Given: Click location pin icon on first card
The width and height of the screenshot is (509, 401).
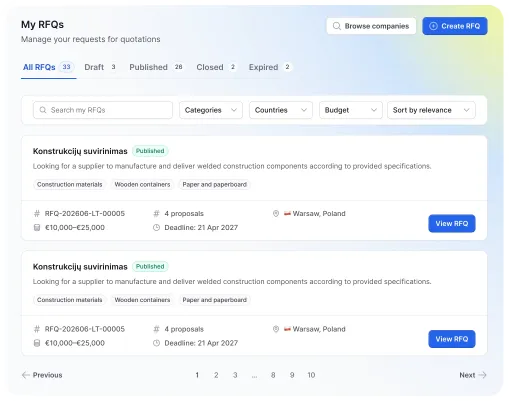Looking at the screenshot, I should pos(276,213).
